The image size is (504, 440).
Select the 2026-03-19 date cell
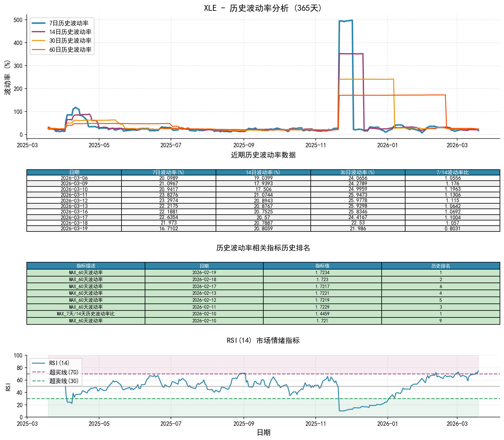point(74,229)
